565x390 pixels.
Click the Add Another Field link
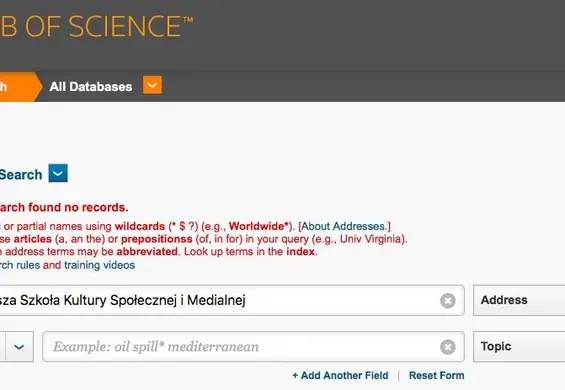click(340, 375)
